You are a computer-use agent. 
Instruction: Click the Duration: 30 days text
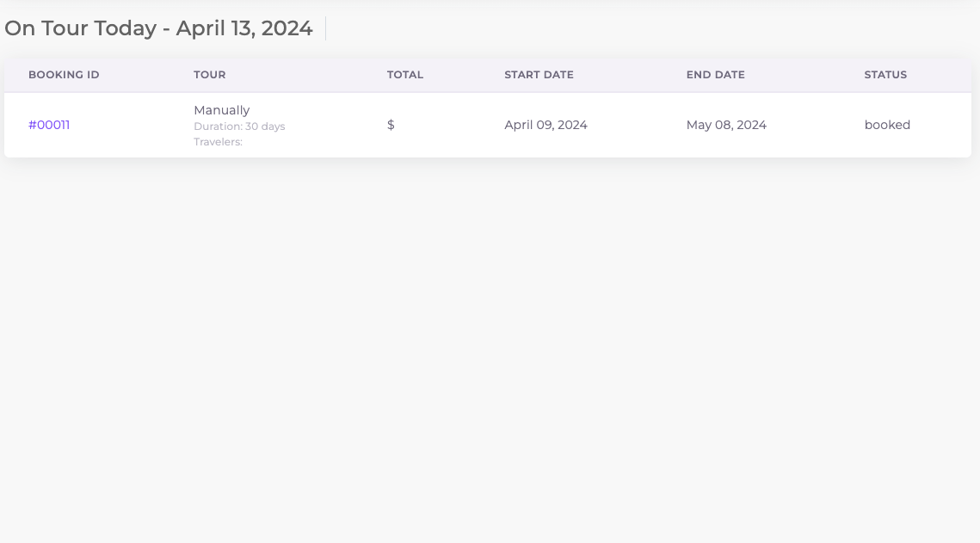pos(239,126)
